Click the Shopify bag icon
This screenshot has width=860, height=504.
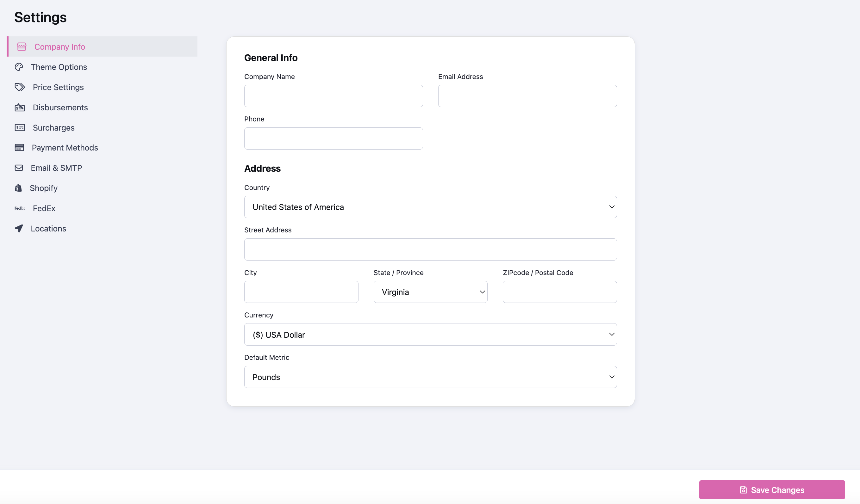pos(18,188)
